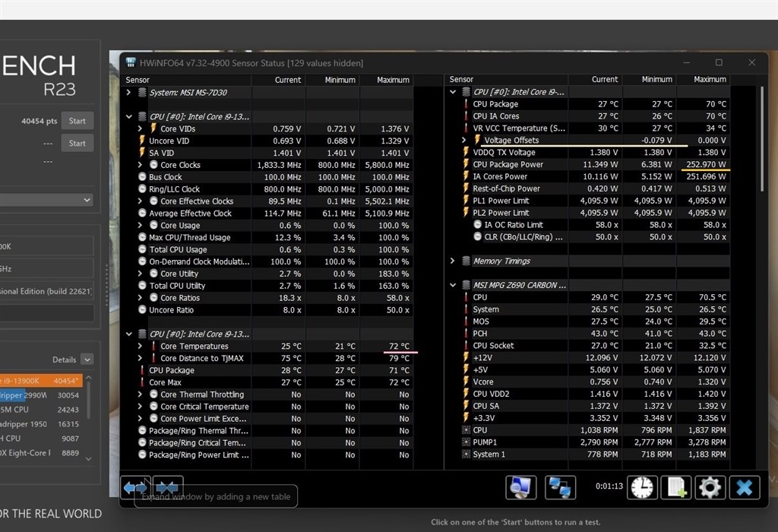This screenshot has height=532, width=778.
Task: Start logging with the sheet-plus icon
Action: [676, 487]
